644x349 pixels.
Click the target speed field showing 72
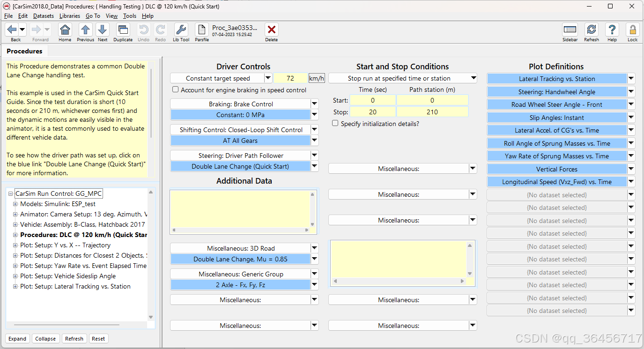click(x=290, y=78)
